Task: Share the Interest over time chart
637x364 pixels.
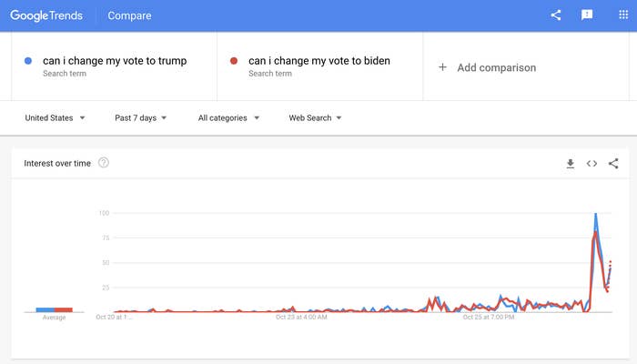Action: (613, 163)
